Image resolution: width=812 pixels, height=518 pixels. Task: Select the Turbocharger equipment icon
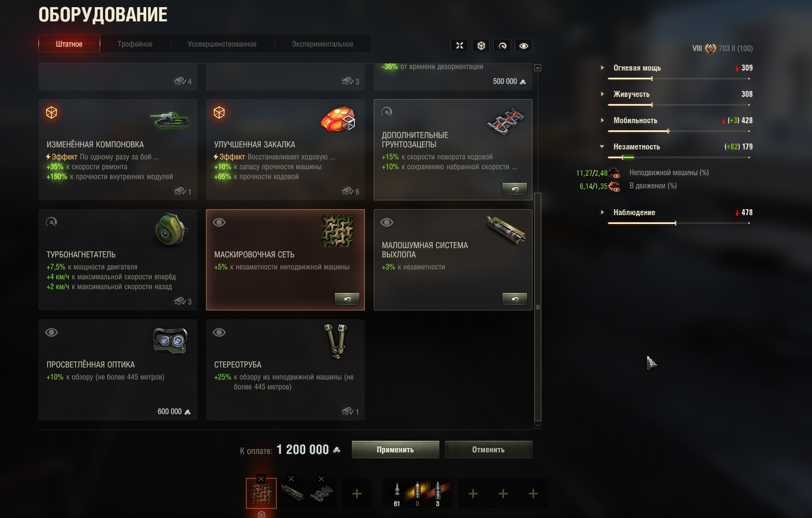[x=171, y=230]
